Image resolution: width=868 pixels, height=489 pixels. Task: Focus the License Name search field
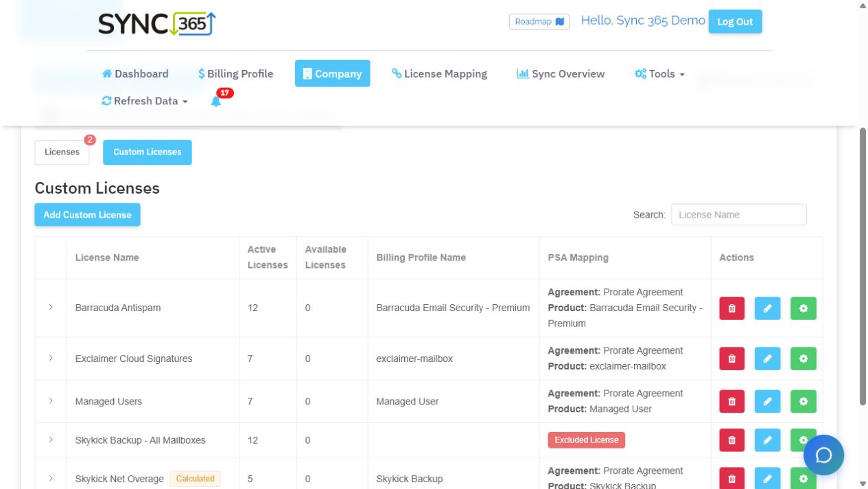click(739, 214)
